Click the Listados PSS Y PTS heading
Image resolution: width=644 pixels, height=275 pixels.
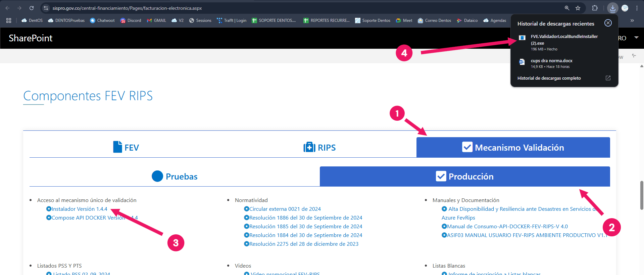click(x=59, y=266)
